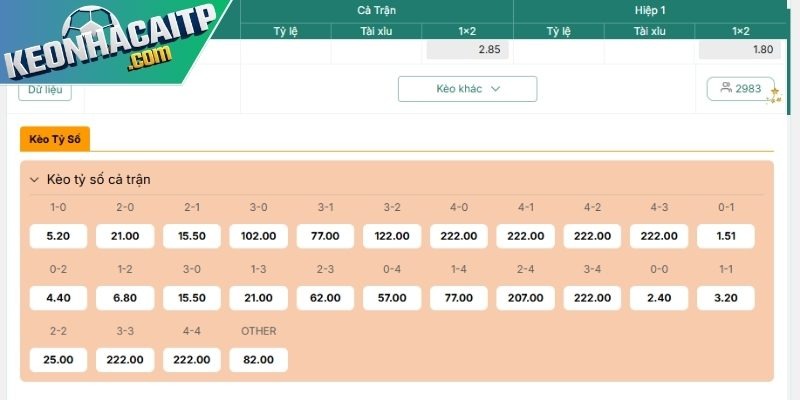Choose the 1-1 score odds 3.20
800x400 pixels.
coord(726,298)
